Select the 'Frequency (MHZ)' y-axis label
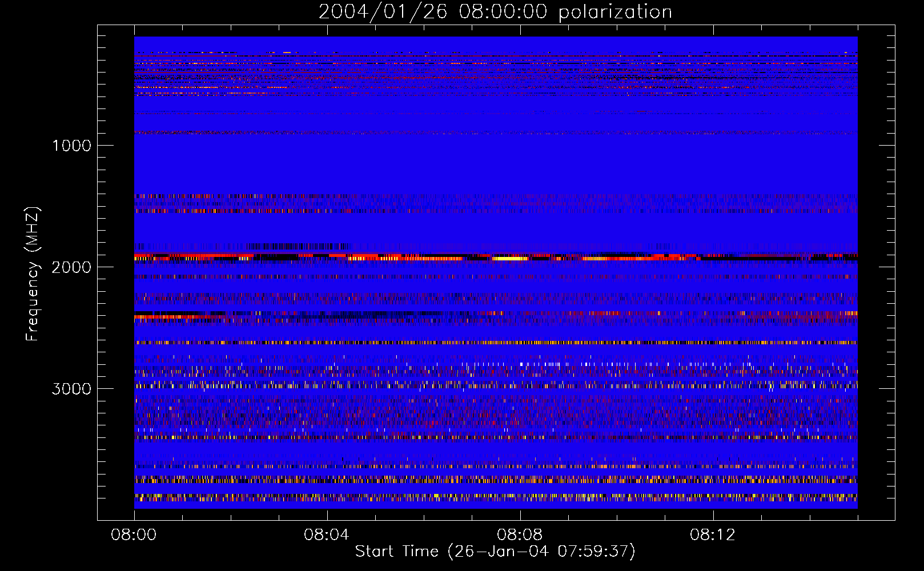924x571 pixels. tap(33, 274)
